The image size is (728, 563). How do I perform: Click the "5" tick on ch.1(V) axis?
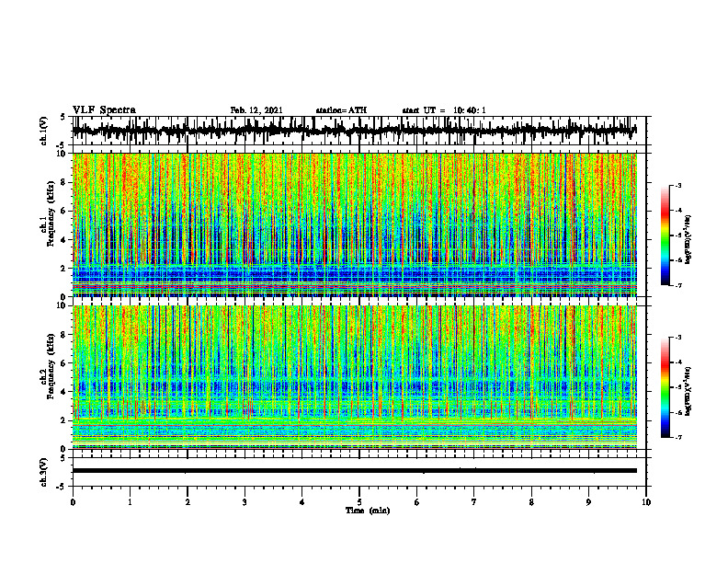(63, 118)
